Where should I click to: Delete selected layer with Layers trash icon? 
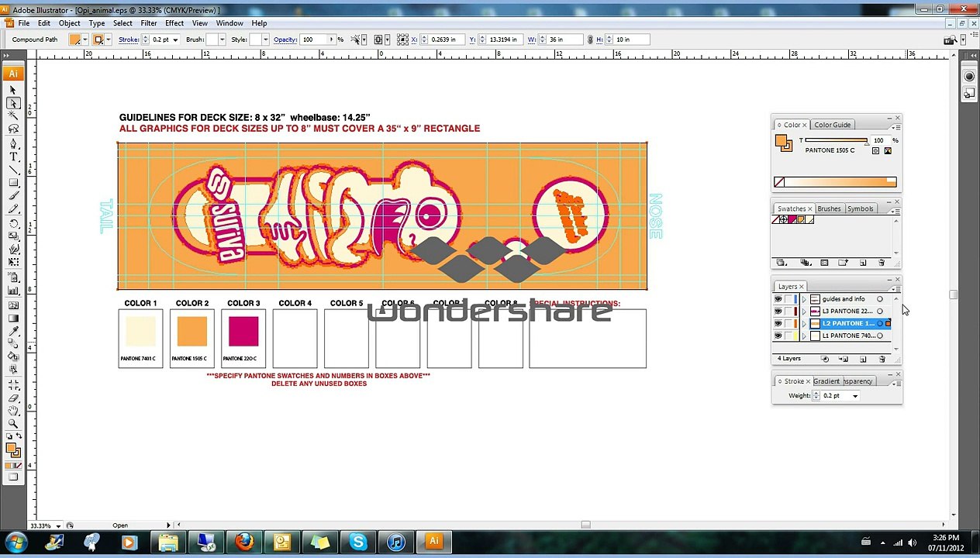coord(882,359)
